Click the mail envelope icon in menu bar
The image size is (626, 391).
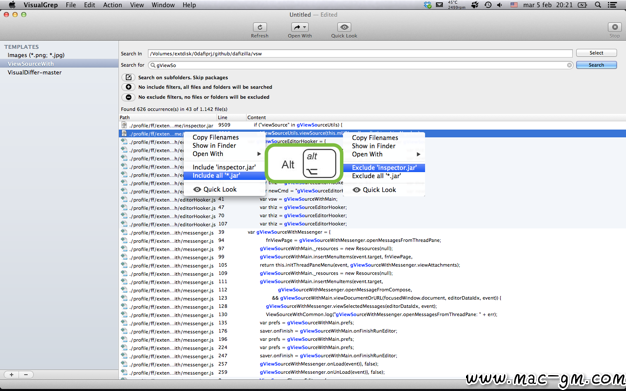[x=439, y=5]
